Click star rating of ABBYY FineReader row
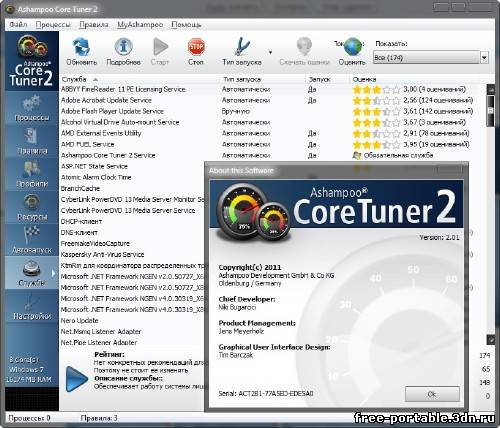The height and width of the screenshot is (428, 500). pyautogui.click(x=376, y=89)
